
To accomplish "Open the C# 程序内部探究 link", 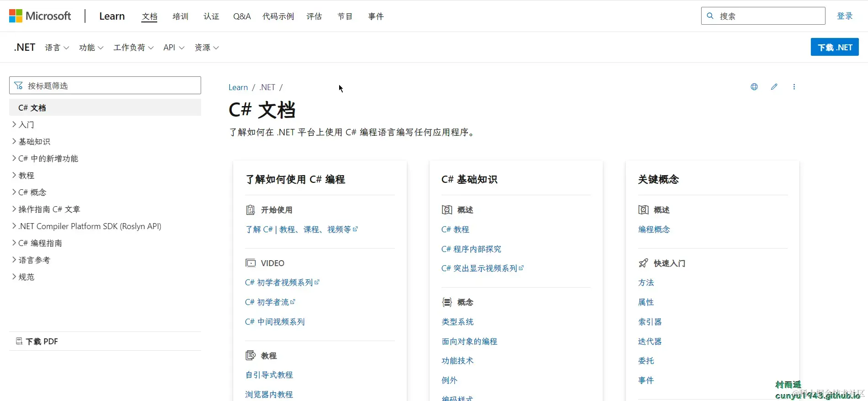I will click(x=471, y=249).
